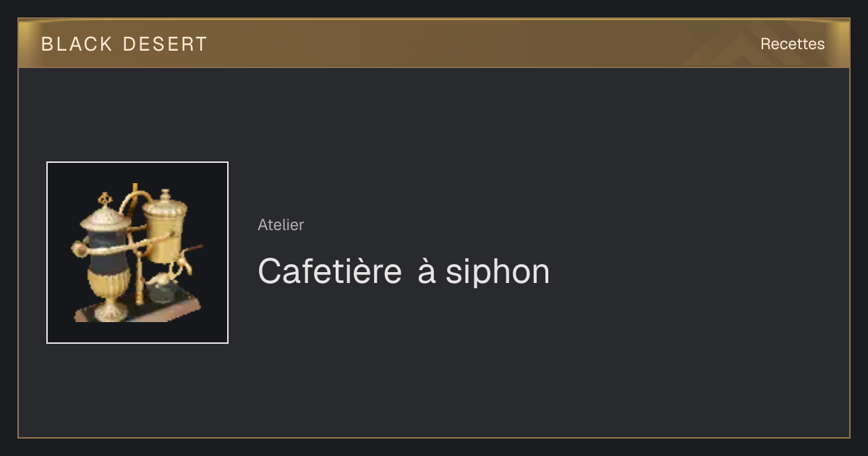Click the word siphon in the title
868x456 pixels.
498,273
